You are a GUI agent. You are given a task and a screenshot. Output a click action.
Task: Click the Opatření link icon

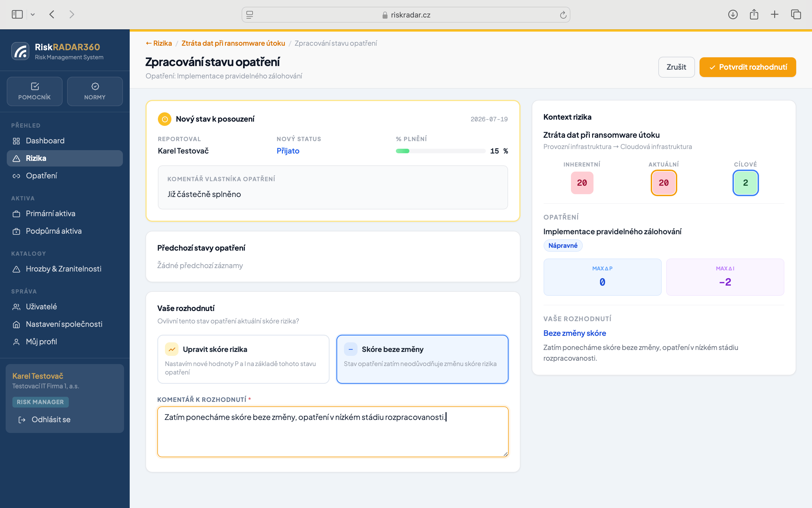pos(16,176)
